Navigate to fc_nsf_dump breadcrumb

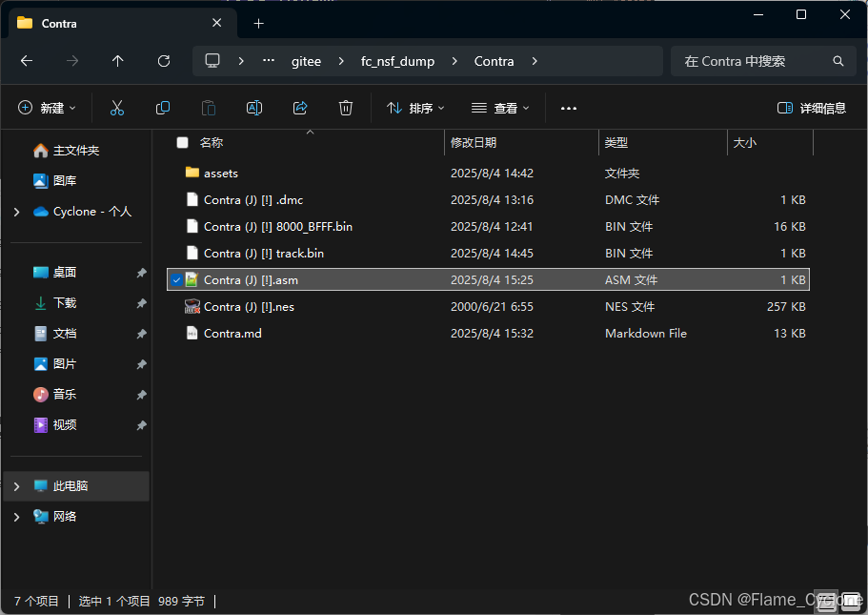(x=397, y=61)
